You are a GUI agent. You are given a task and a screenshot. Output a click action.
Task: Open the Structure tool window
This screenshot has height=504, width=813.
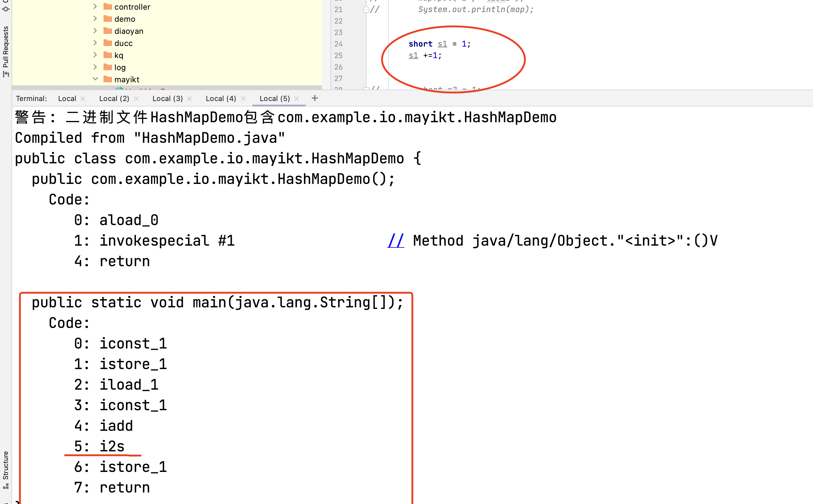pos(6,470)
